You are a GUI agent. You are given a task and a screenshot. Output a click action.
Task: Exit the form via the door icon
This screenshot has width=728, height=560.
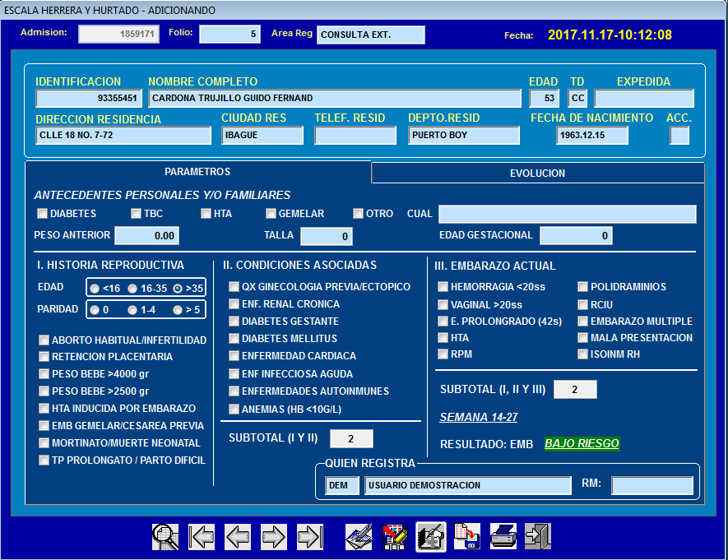[538, 537]
